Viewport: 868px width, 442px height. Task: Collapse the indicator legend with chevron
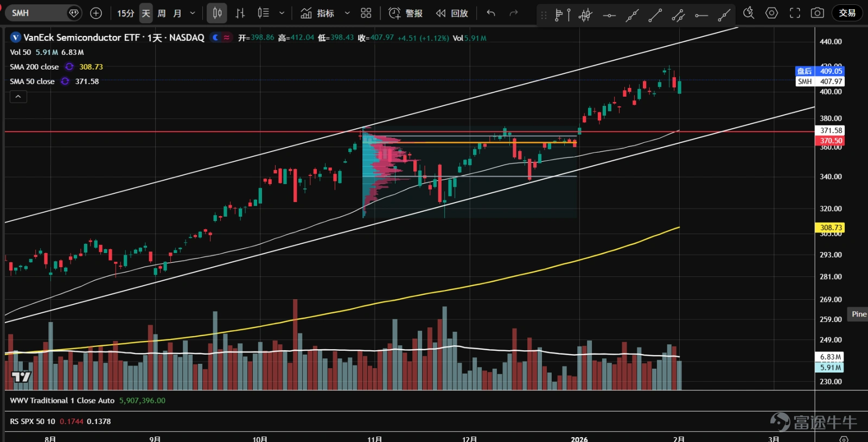(18, 97)
